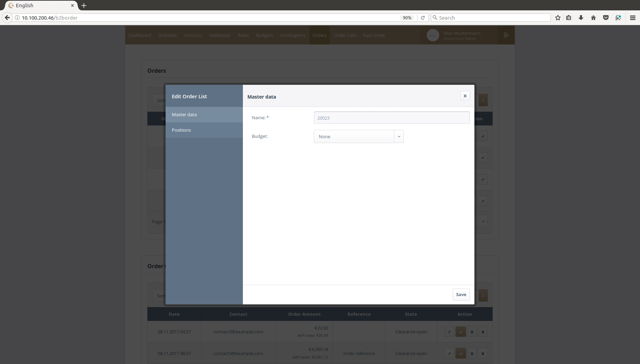This screenshot has width=640, height=364.
Task: Edit the 08.11.2017 04:37 order row
Action: [449, 332]
